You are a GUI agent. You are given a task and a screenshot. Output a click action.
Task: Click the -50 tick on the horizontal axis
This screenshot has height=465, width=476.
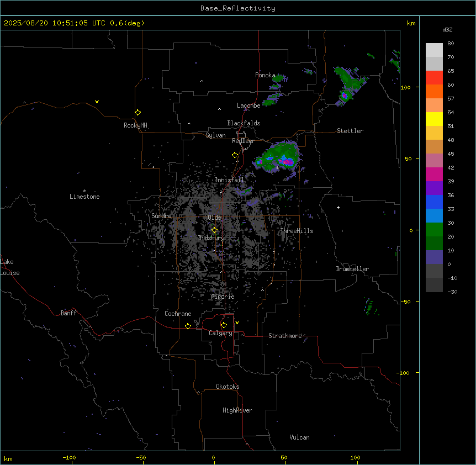click(141, 457)
